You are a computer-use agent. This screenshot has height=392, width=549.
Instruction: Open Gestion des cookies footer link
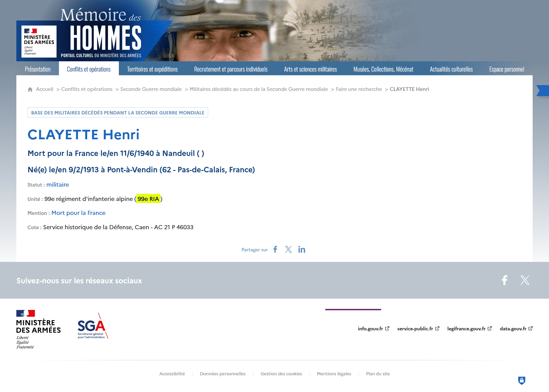click(281, 374)
